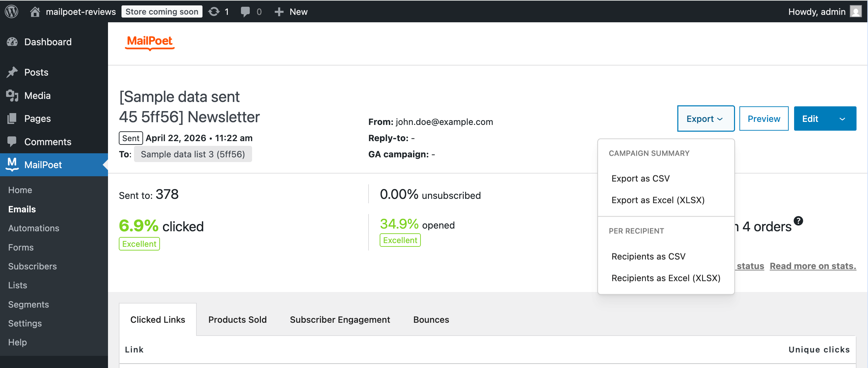The width and height of the screenshot is (868, 368).
Task: Open Help in sidebar
Action: (x=18, y=342)
